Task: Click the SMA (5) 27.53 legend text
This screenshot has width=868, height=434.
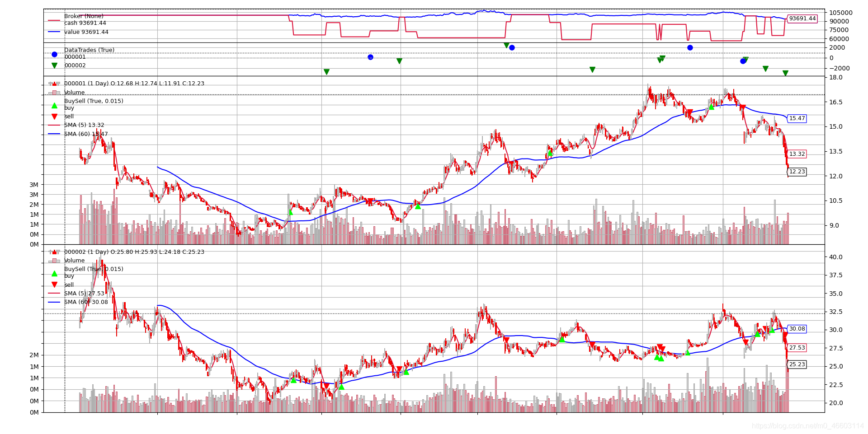Action: tap(84, 294)
